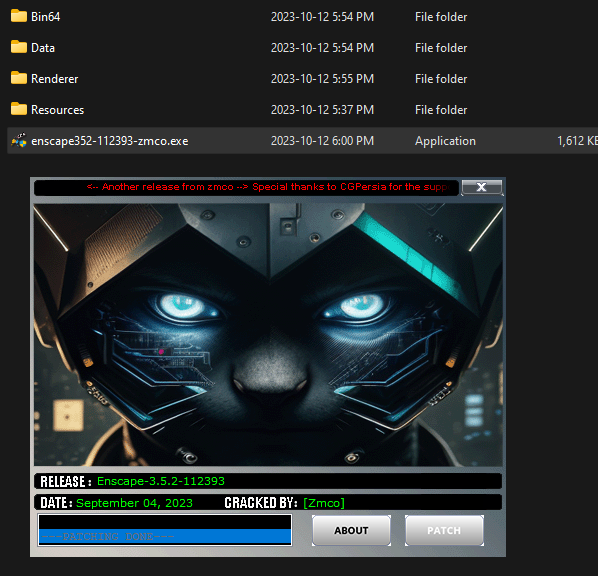Close the zmco patcher window
The height and width of the screenshot is (576, 598).
(482, 187)
